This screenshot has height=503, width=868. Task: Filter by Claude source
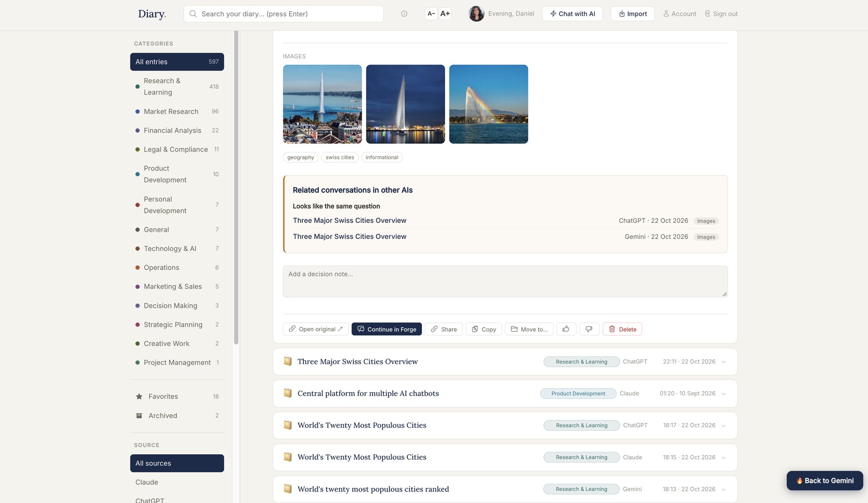pos(177,482)
